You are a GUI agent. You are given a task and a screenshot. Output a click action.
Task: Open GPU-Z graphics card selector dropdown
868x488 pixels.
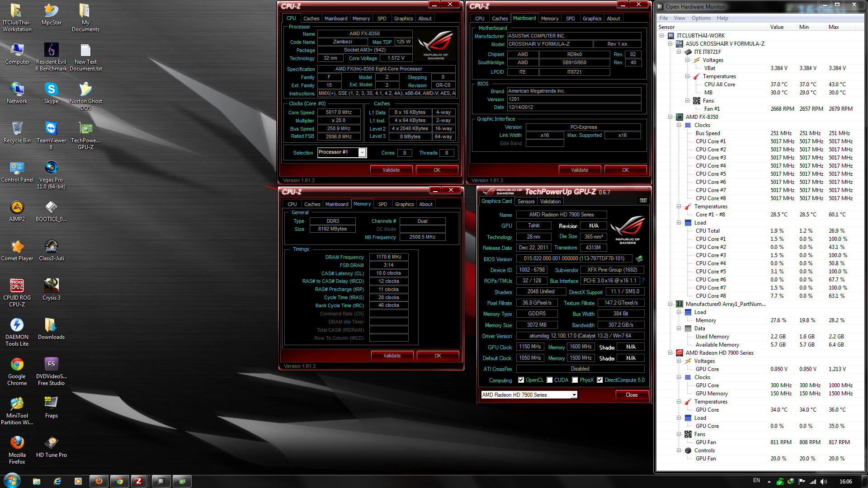tap(574, 395)
